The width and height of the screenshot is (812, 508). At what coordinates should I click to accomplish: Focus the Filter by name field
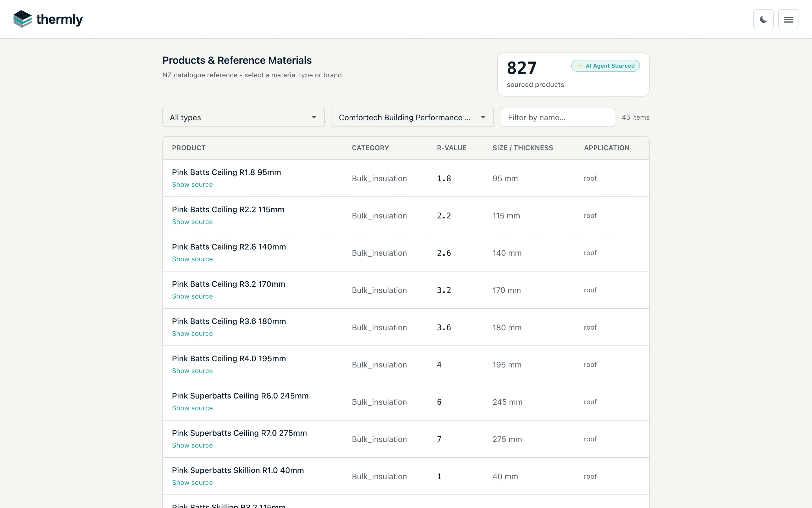click(x=558, y=117)
